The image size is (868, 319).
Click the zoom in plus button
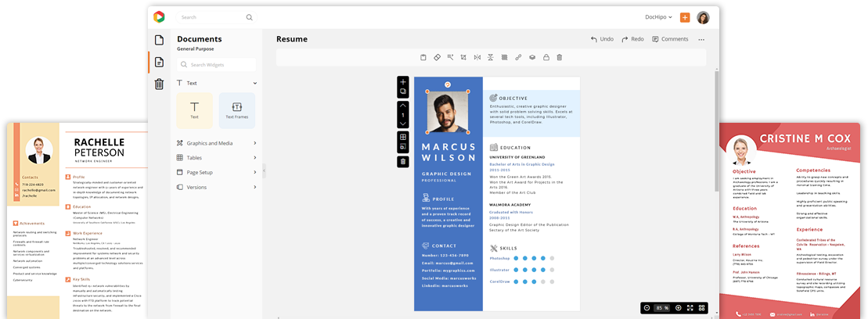coord(678,308)
